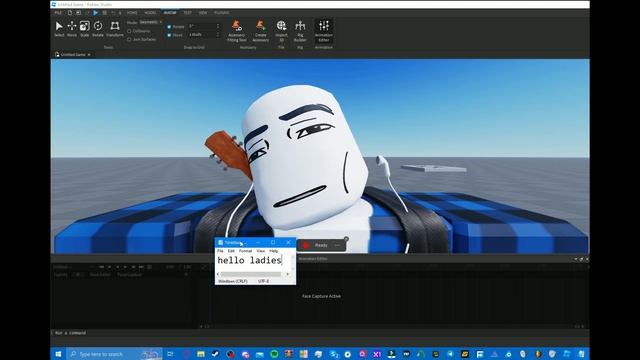Image resolution: width=640 pixels, height=360 pixels.
Task: Adjust the Move studs stepper
Action: [218, 35]
